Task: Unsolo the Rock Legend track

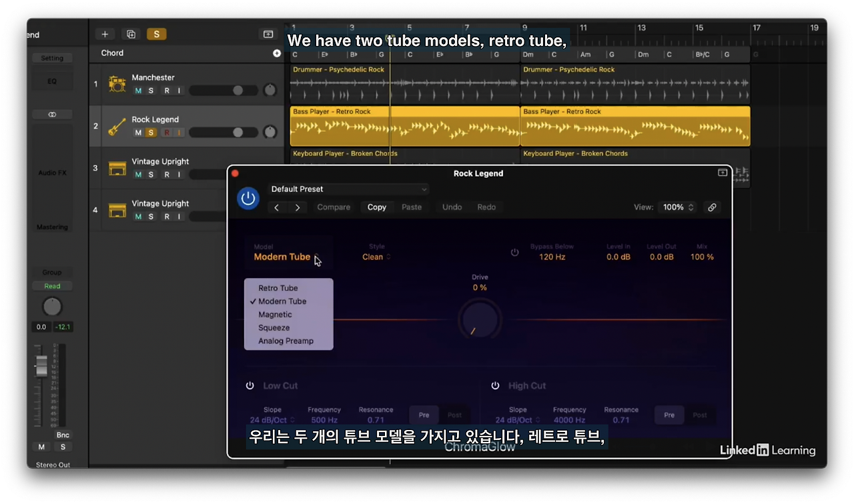Action: tap(151, 133)
